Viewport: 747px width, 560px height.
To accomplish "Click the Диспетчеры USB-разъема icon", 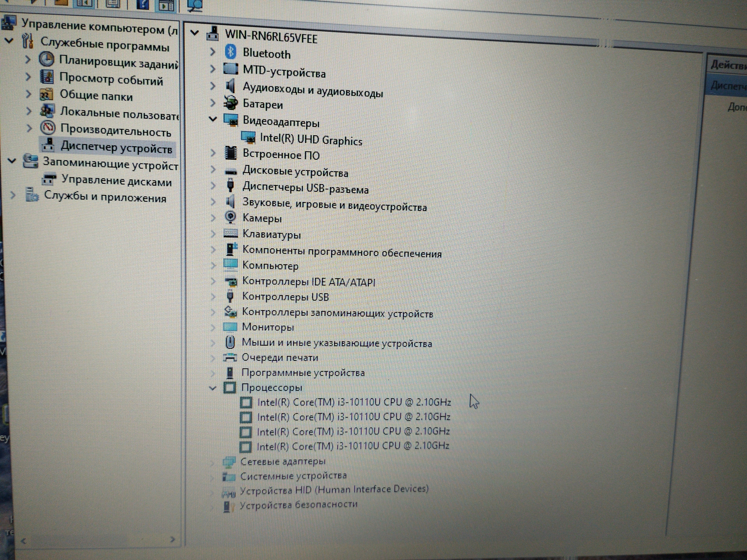I will point(230,185).
